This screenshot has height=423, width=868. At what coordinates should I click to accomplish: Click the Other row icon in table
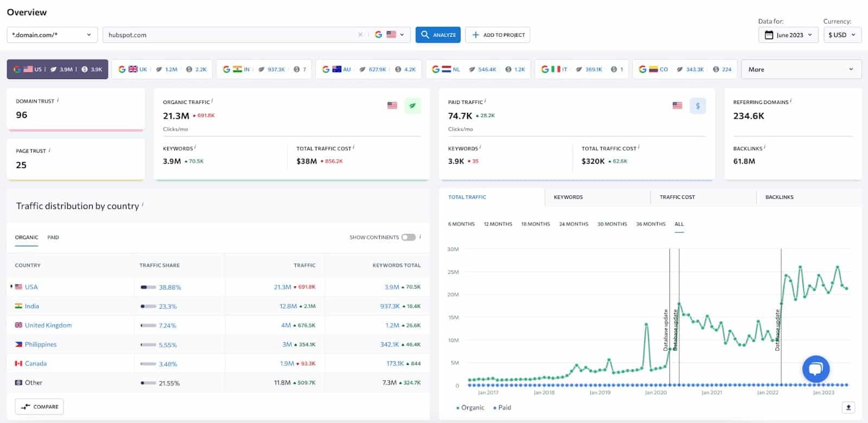point(18,382)
